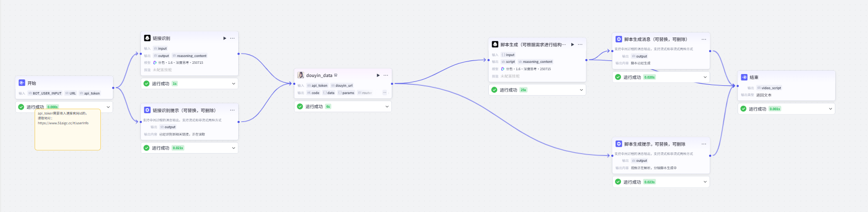Image resolution: width=868 pixels, height=212 pixels.
Task: Expand the 开始 node run result chevron
Action: 108,107
